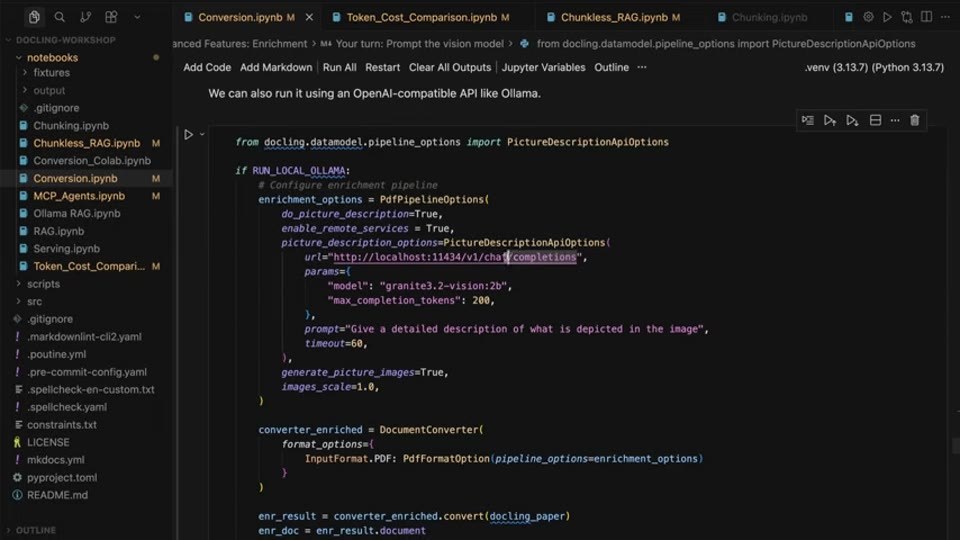Open the Source Control view icon

pyautogui.click(x=85, y=17)
